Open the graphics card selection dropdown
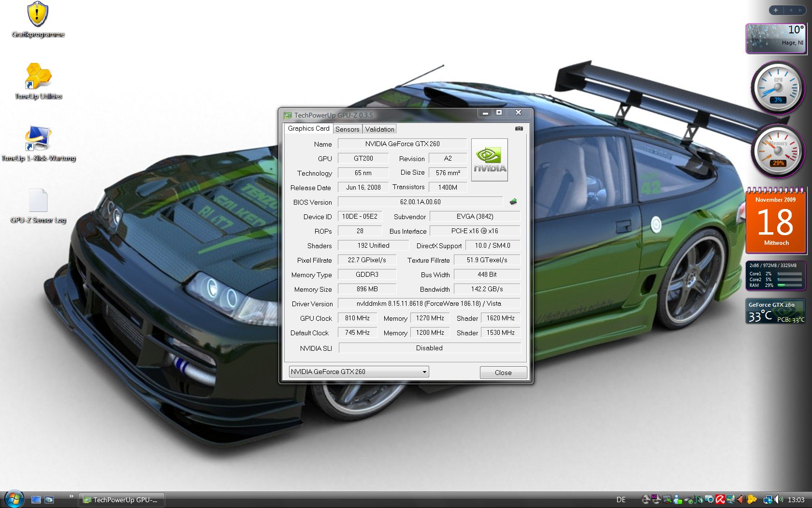This screenshot has height=508, width=812. (359, 372)
